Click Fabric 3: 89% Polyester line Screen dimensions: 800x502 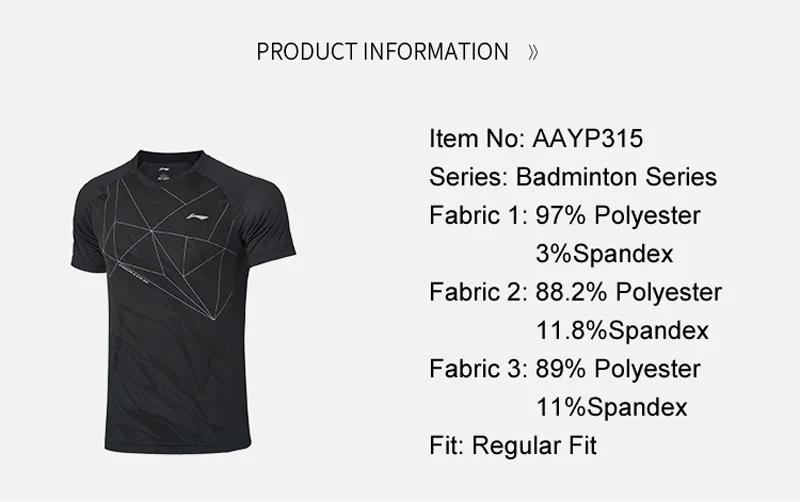point(565,368)
